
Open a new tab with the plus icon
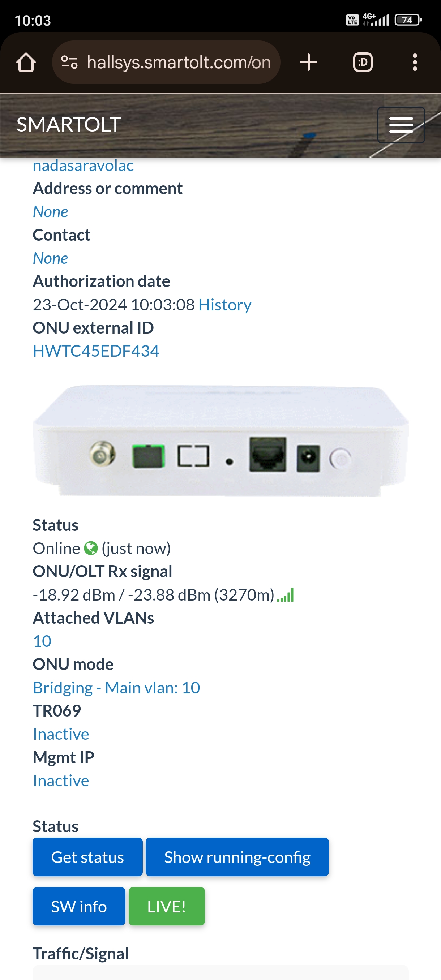[x=309, y=63]
